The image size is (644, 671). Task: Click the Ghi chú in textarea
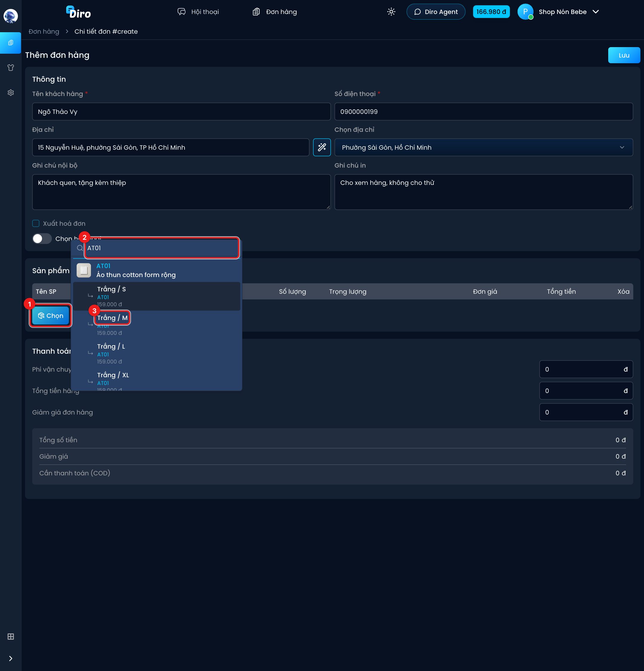(x=484, y=192)
